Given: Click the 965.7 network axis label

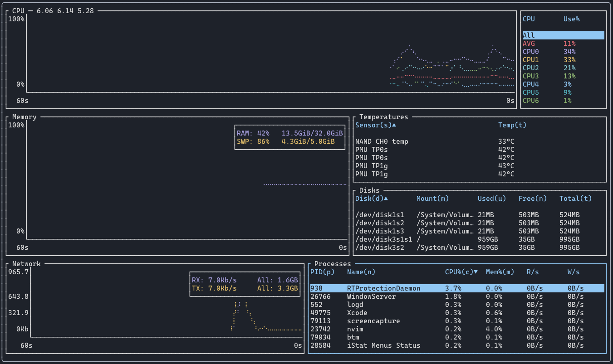Looking at the screenshot, I should click(18, 272).
